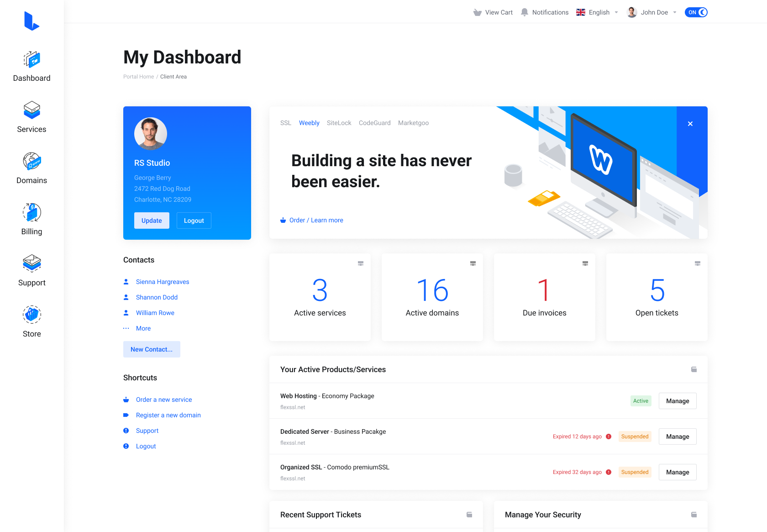Select the Store icon in the sidebar
Screen dimensions: 767x532
[32, 314]
